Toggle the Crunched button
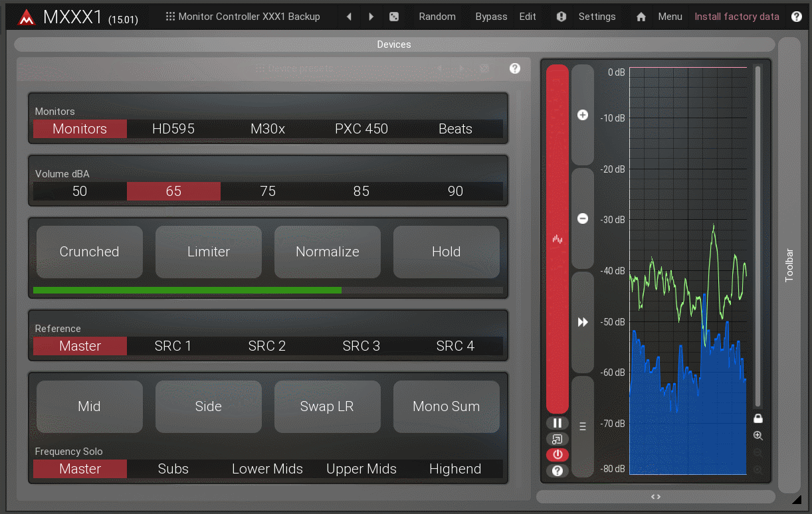The height and width of the screenshot is (514, 812). click(90, 252)
